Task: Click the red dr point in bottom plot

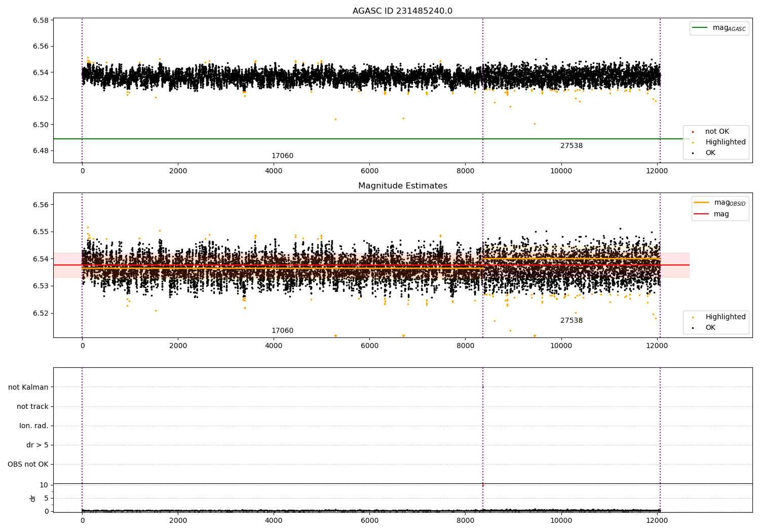Action: point(482,485)
